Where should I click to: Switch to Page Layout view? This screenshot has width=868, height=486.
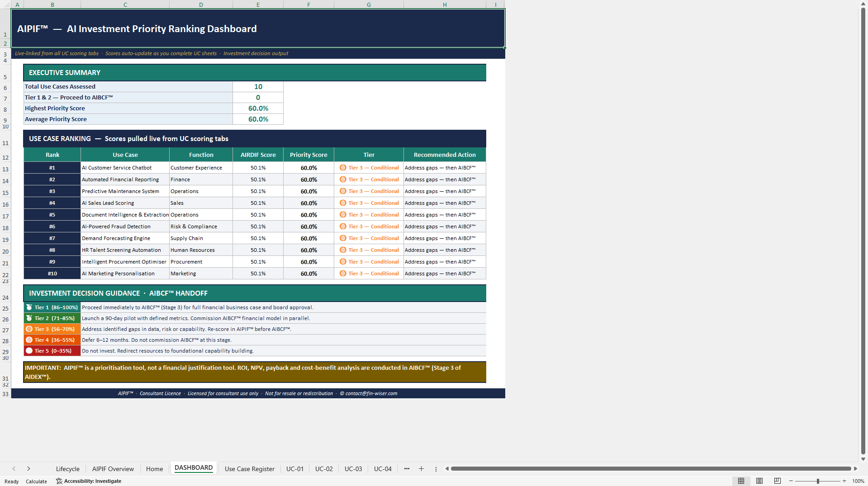pos(759,481)
